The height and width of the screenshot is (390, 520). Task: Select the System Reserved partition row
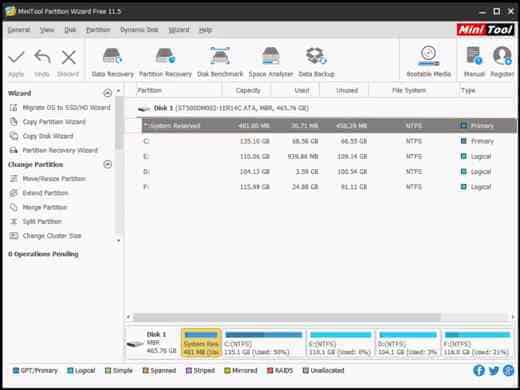tap(329, 126)
